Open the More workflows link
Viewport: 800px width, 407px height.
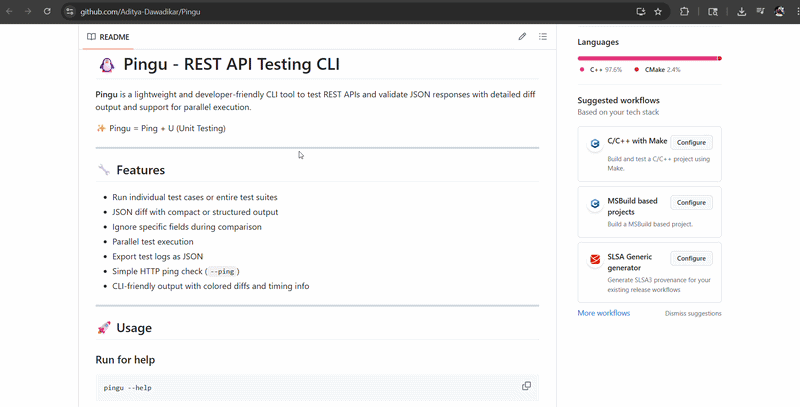tap(603, 313)
